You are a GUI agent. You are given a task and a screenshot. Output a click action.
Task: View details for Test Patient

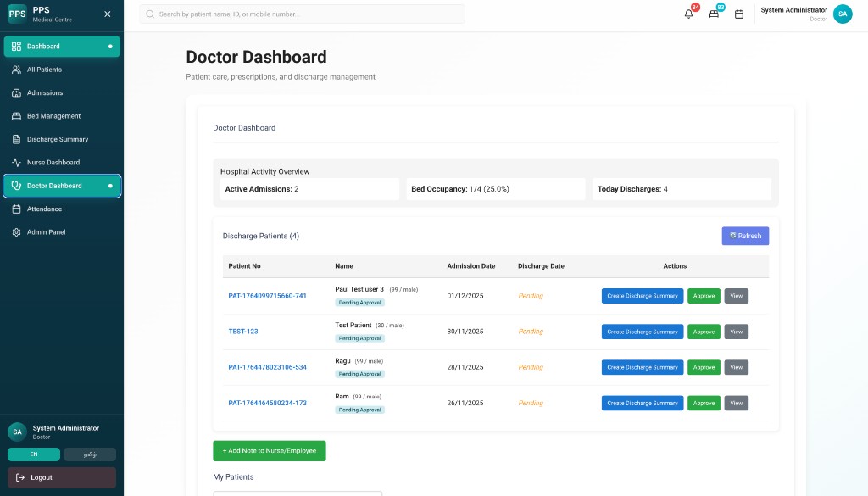737,332
